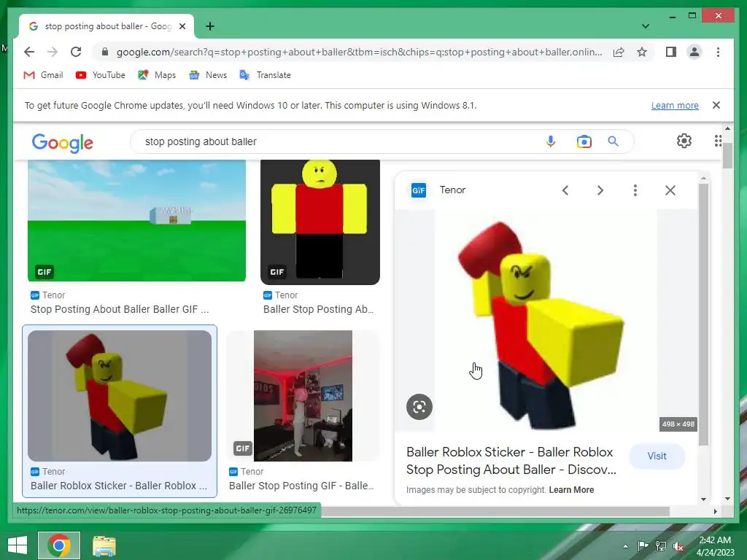The image size is (747, 560).
Task: Open the taskbar clock and date
Action: pos(715,546)
